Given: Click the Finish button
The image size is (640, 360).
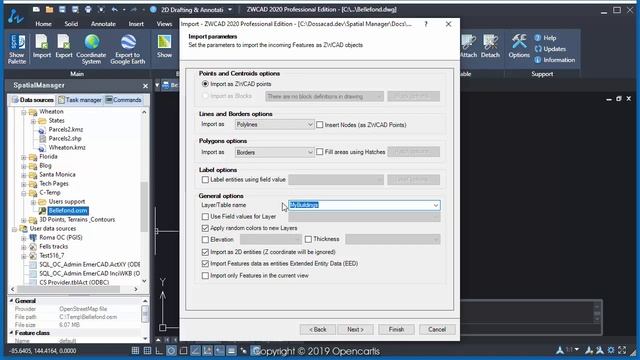Looking at the screenshot, I should point(396,329).
